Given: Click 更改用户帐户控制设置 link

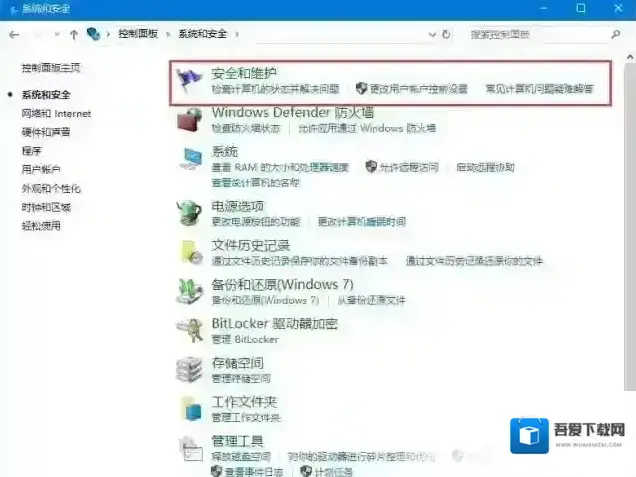Looking at the screenshot, I should point(419,88).
